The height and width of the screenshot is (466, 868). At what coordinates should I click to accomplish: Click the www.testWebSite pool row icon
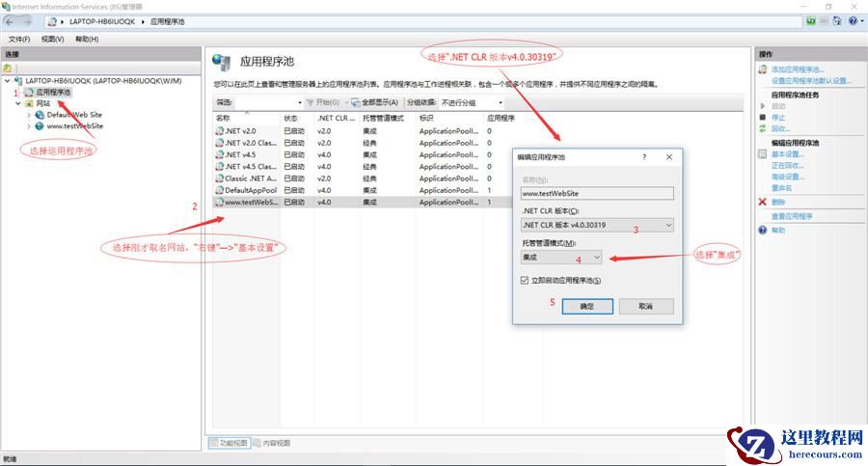click(220, 203)
